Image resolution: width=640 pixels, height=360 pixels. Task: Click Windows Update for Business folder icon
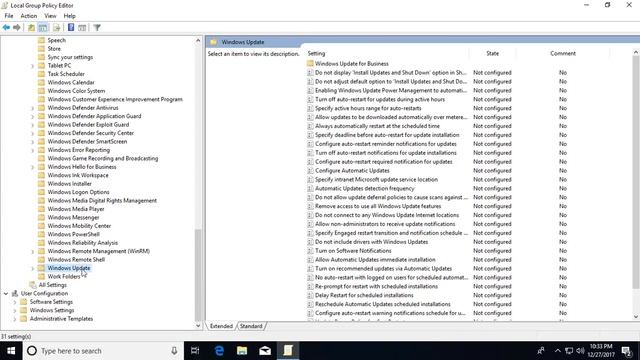pos(310,64)
